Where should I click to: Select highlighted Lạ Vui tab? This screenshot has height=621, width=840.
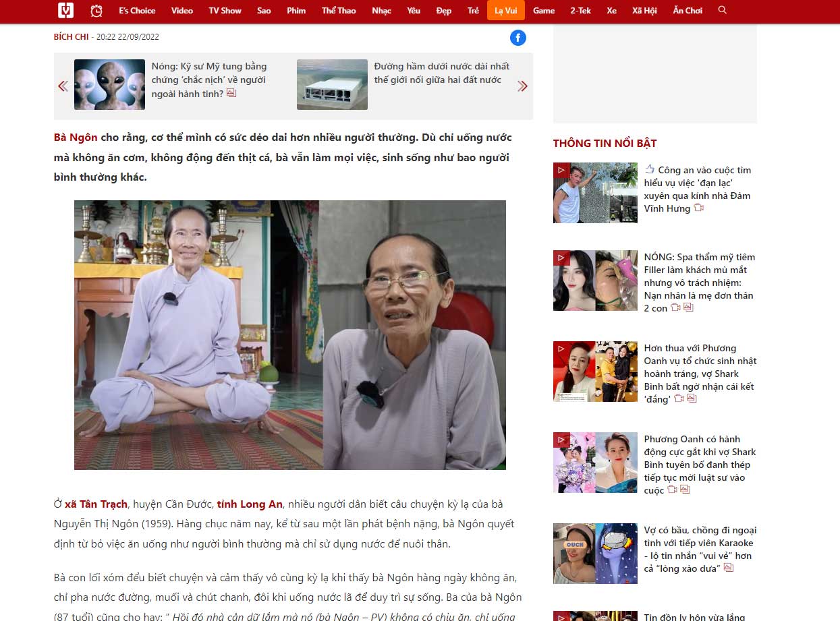click(505, 10)
